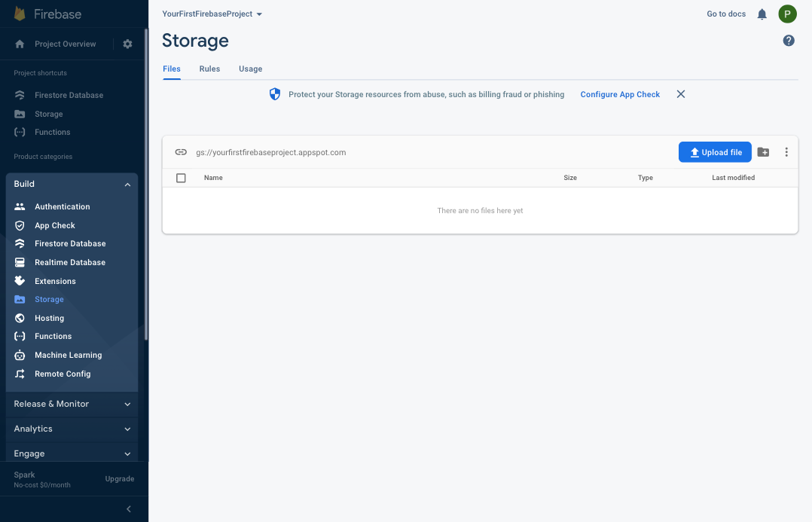Click the Upgrade plan button

[x=120, y=479]
